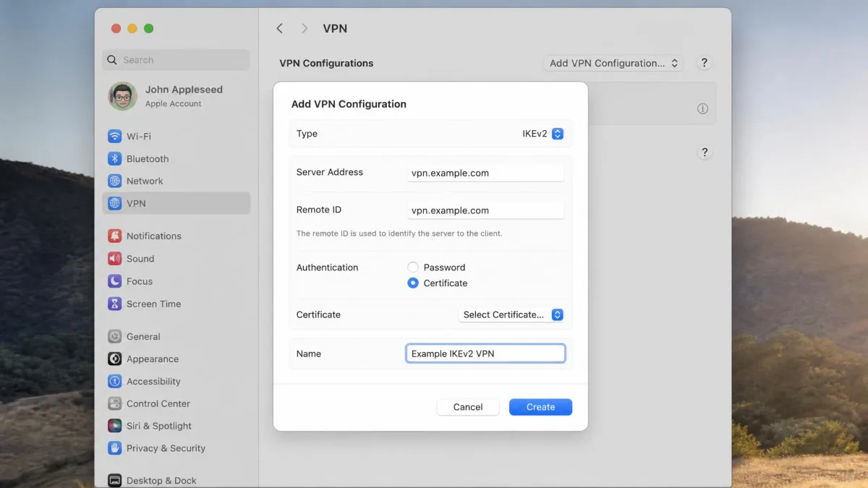Click the Accessibility icon in sidebar
The width and height of the screenshot is (868, 488).
tap(114, 381)
